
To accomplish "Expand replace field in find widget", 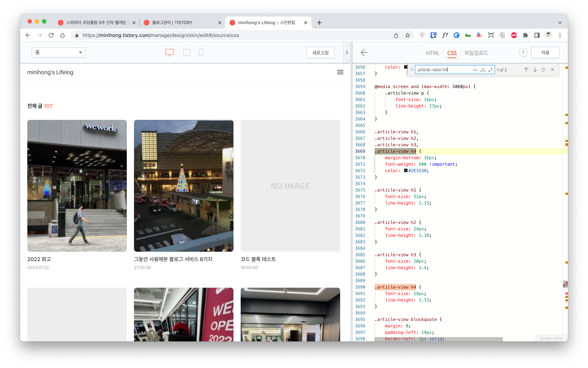I will tap(412, 70).
